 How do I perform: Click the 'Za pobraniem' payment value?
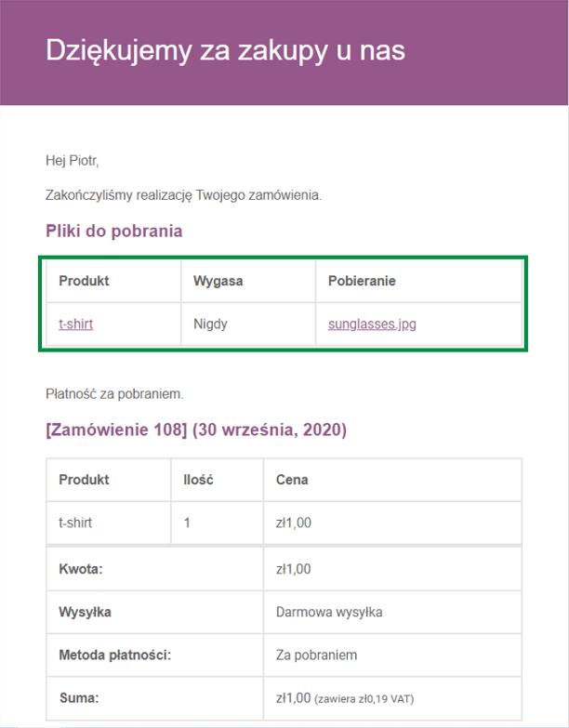pos(316,655)
